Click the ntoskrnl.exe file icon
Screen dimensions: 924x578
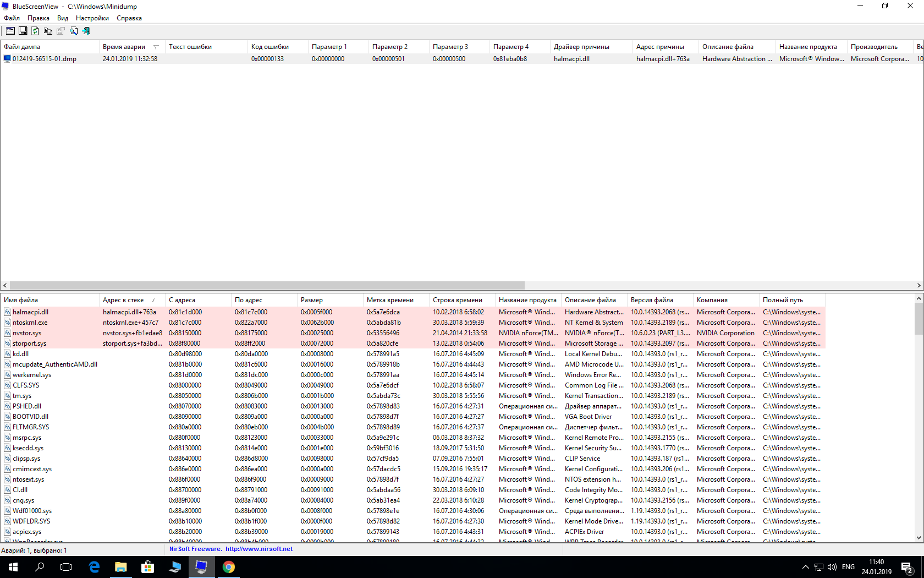coord(8,323)
